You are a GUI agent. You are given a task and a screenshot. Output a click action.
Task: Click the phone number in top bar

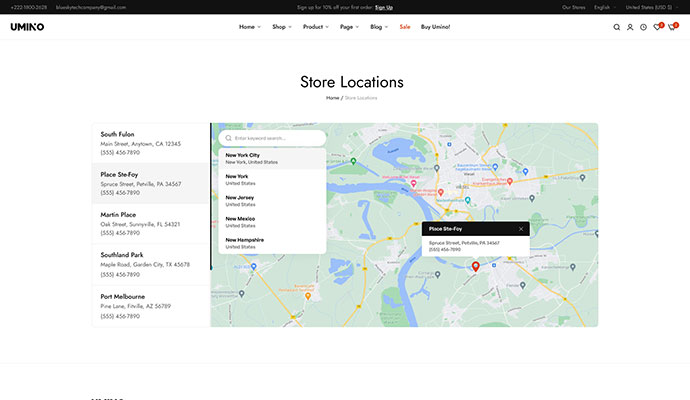coord(29,7)
